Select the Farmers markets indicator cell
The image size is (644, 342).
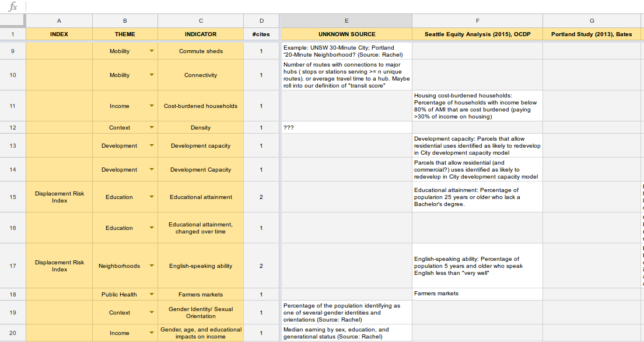click(201, 294)
